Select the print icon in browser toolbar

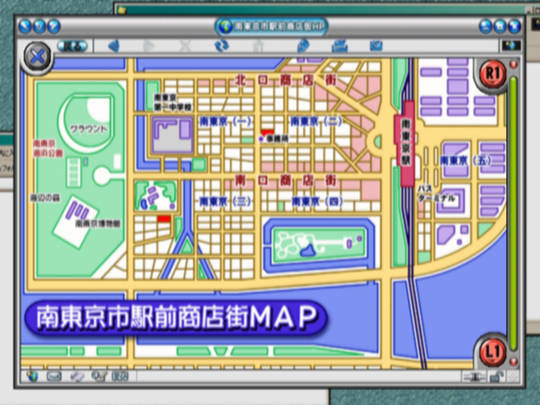(x=339, y=46)
